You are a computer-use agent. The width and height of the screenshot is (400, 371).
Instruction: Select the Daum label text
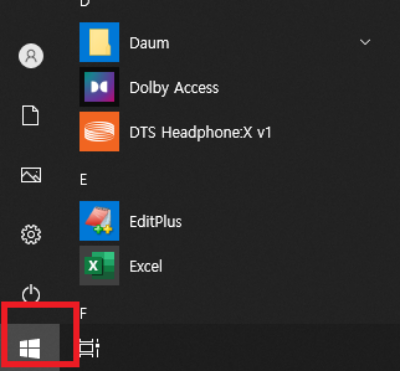tap(149, 43)
